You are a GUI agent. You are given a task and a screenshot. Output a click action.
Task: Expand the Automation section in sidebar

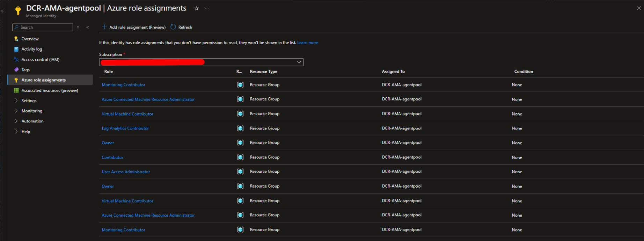pos(16,121)
